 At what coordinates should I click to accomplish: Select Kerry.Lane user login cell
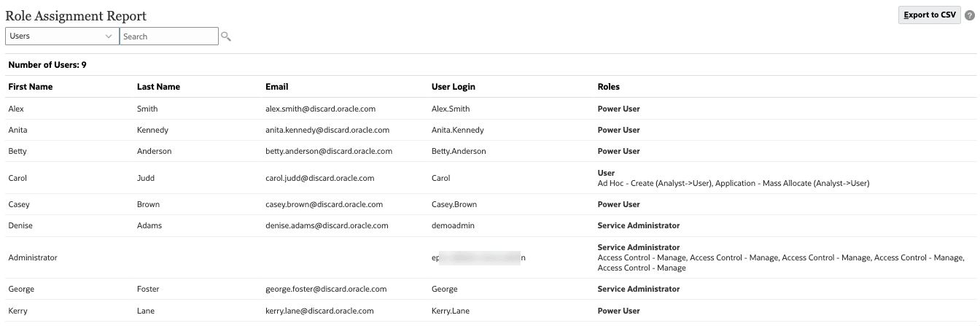pyautogui.click(x=451, y=311)
